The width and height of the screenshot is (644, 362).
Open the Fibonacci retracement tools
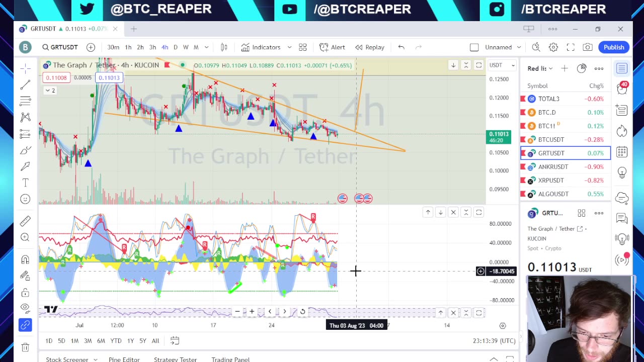point(25,101)
